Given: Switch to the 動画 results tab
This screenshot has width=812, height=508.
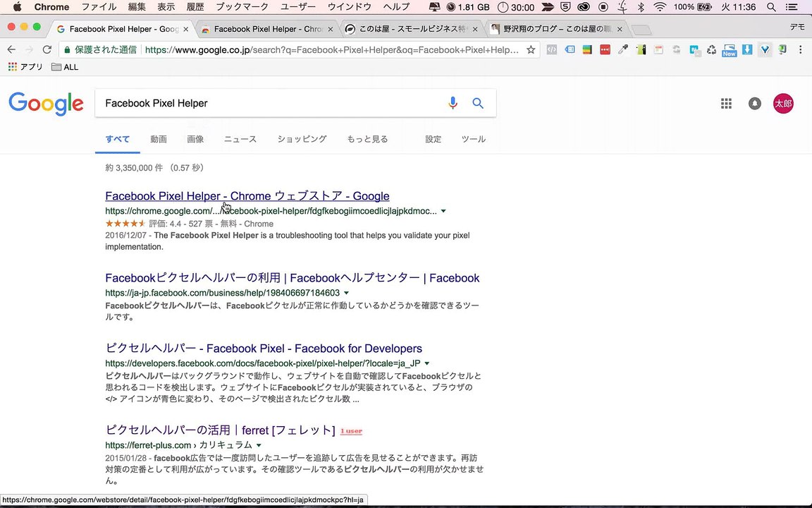Looking at the screenshot, I should point(159,139).
